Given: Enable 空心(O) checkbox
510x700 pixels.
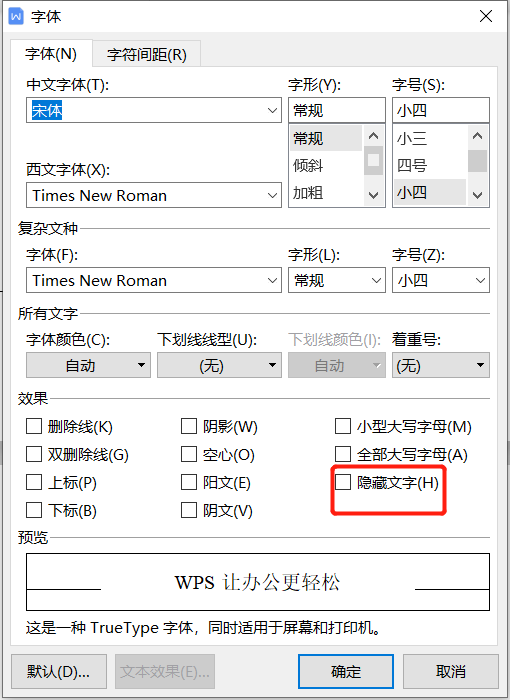Looking at the screenshot, I should [189, 454].
